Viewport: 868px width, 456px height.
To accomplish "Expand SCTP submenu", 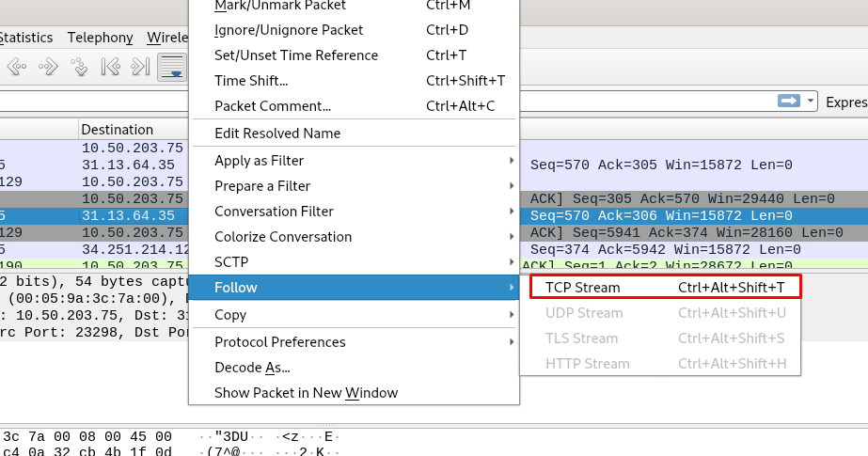I will pyautogui.click(x=354, y=262).
